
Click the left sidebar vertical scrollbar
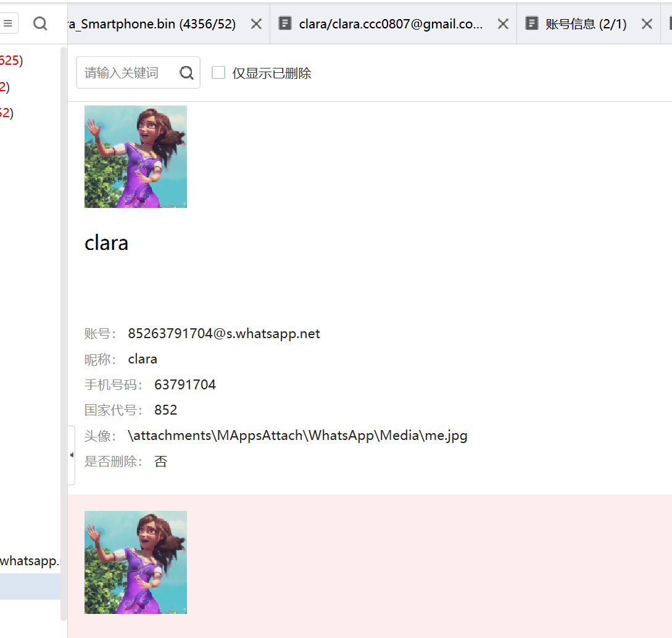tap(64, 334)
